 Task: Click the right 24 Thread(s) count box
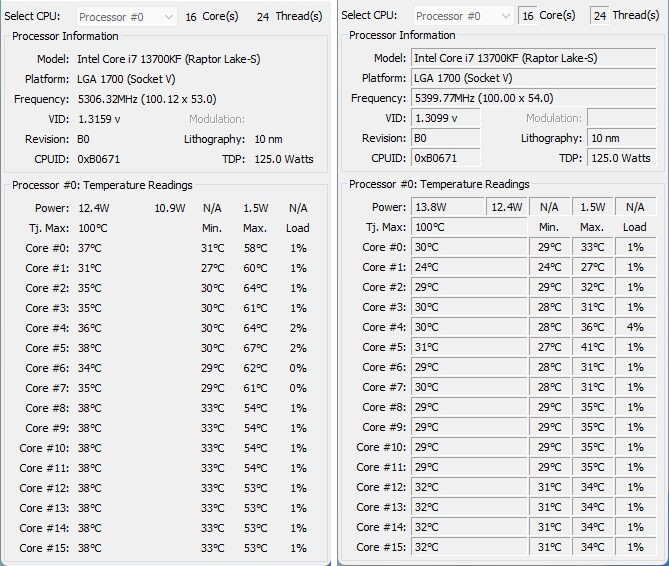(600, 16)
